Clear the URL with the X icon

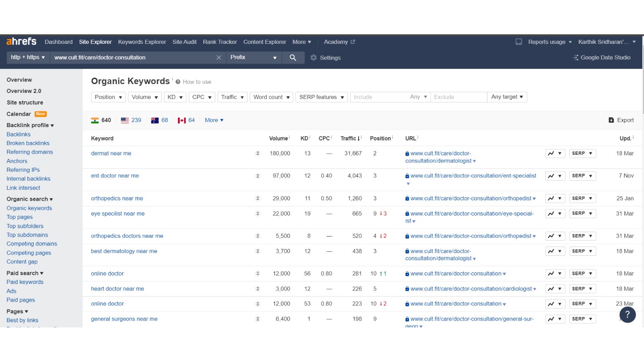coord(219,58)
